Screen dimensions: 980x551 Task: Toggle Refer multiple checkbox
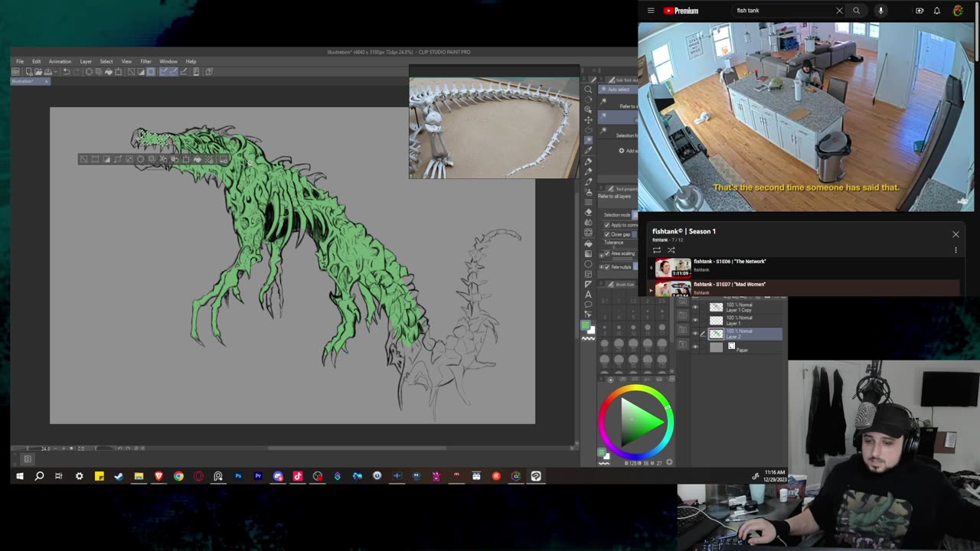click(x=607, y=267)
